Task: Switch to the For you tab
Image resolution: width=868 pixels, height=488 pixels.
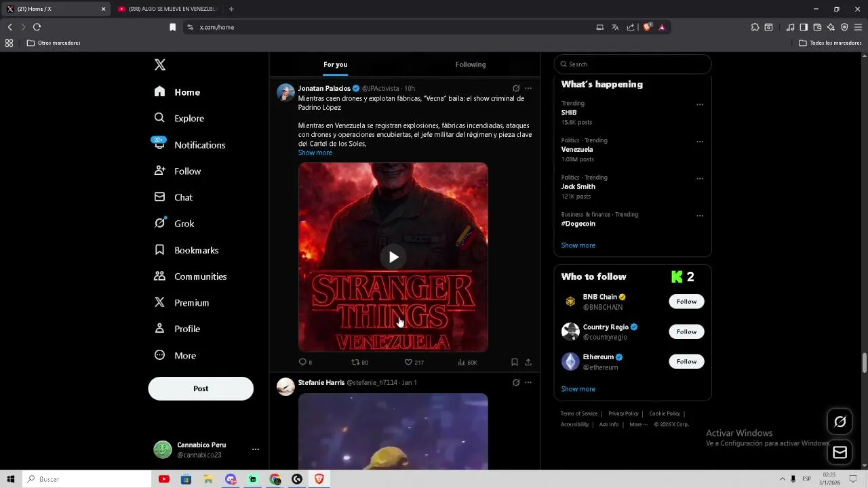Action: point(335,64)
